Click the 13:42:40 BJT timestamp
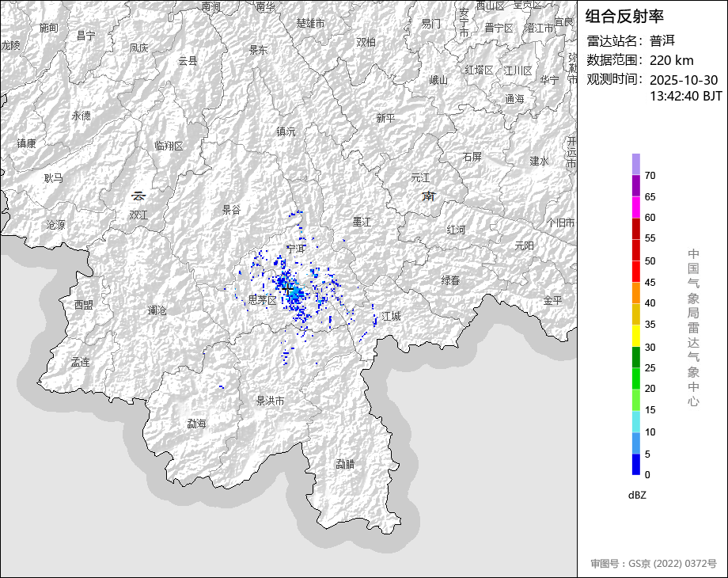 tap(686, 96)
